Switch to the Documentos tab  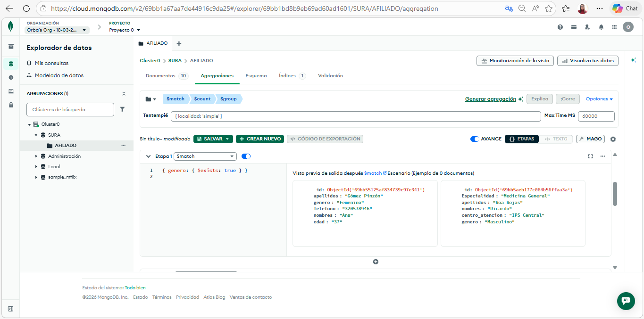tap(160, 76)
